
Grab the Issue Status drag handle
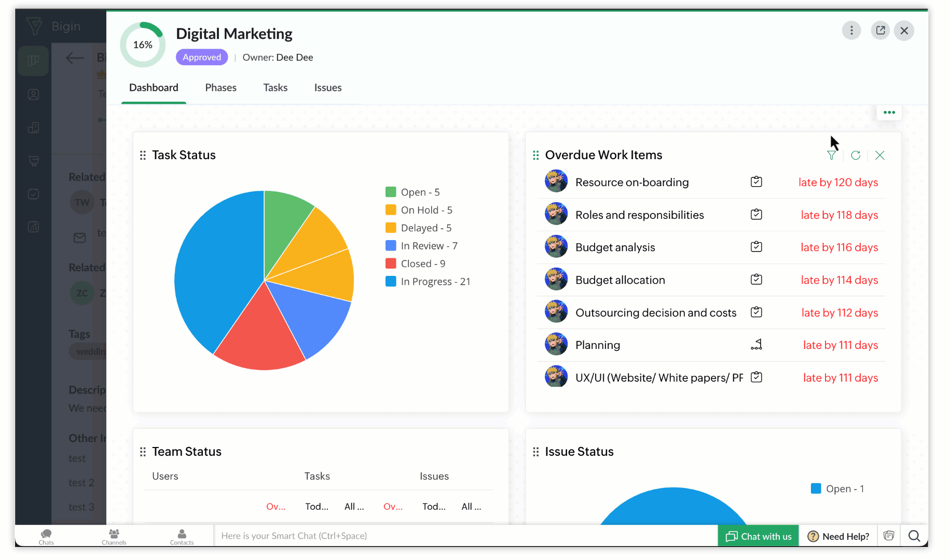[536, 452]
